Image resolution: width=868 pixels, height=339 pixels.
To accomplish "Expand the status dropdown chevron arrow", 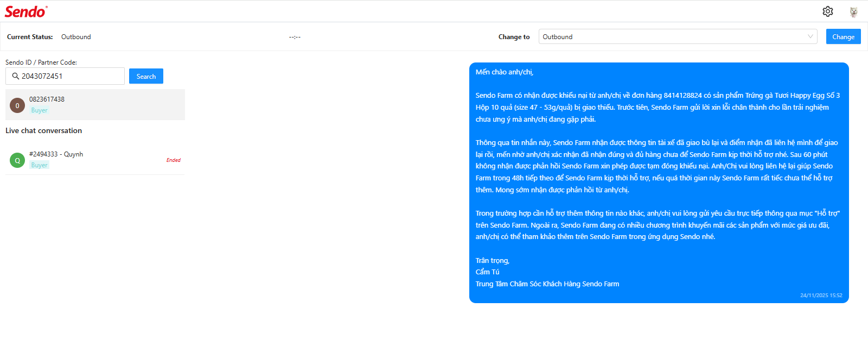I will (x=810, y=36).
